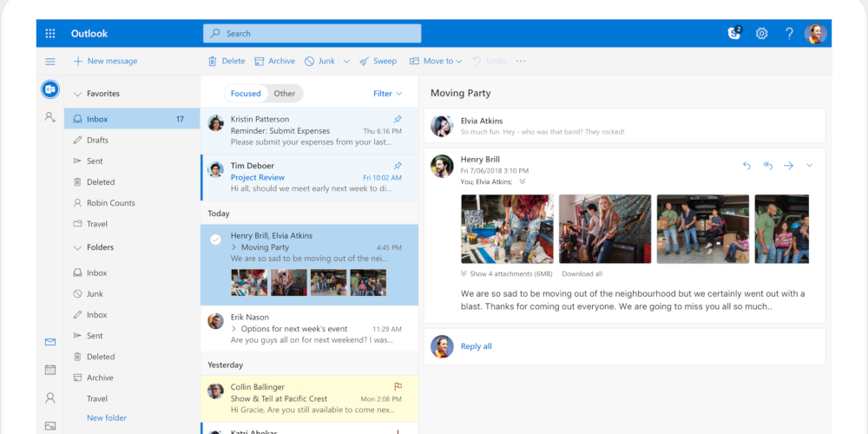Open the app launcher waffle icon
The height and width of the screenshot is (434, 868).
50,34
